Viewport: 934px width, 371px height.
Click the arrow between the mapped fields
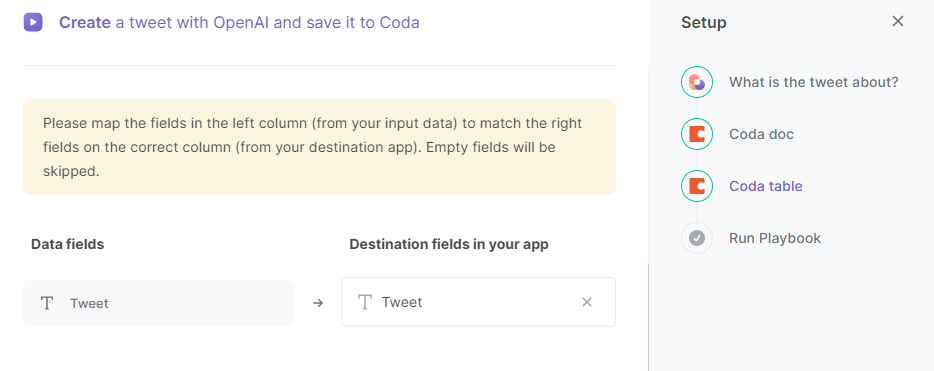(318, 303)
